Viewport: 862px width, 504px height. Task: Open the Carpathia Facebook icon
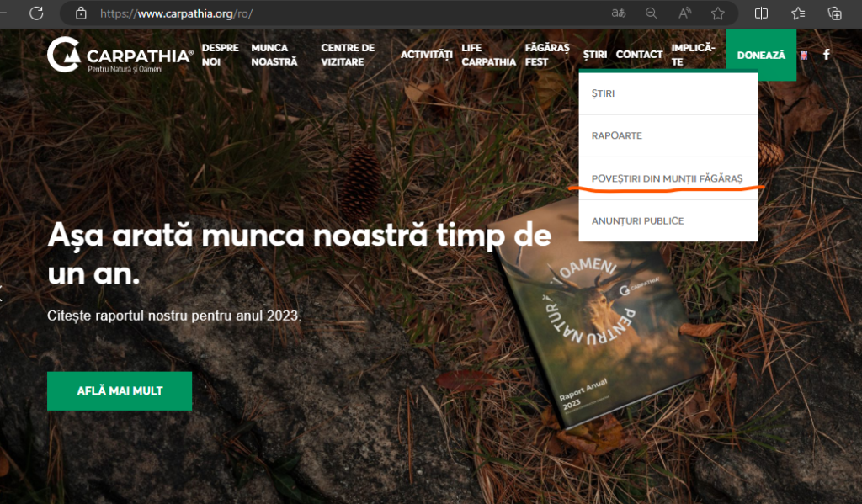(x=827, y=55)
